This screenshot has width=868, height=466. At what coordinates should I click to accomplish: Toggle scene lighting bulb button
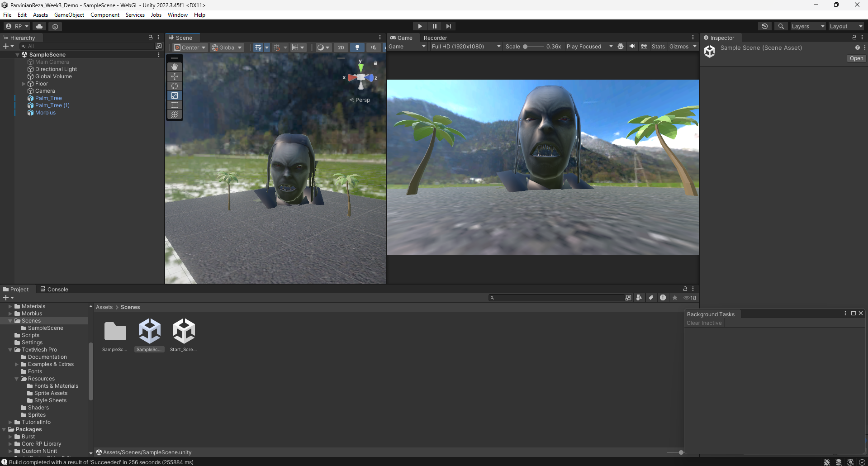click(x=357, y=48)
